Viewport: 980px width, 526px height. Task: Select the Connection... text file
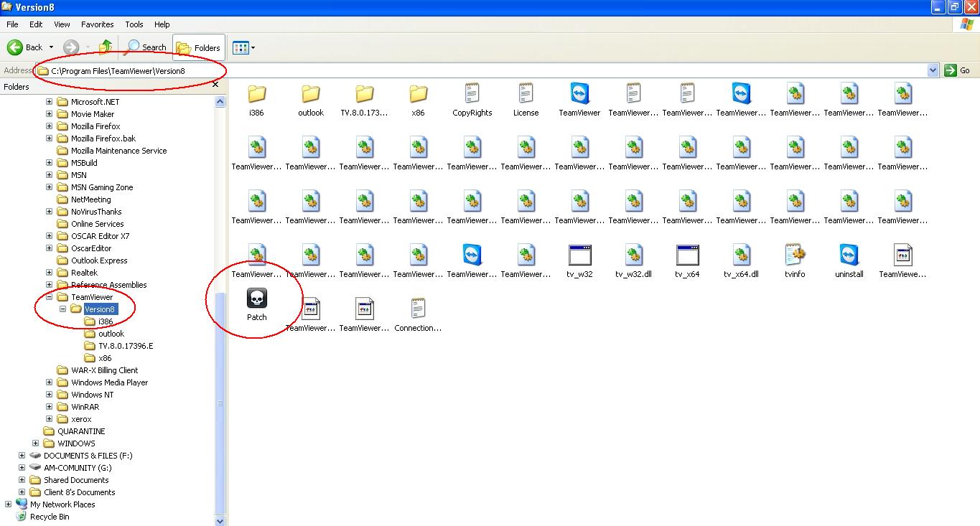click(418, 309)
